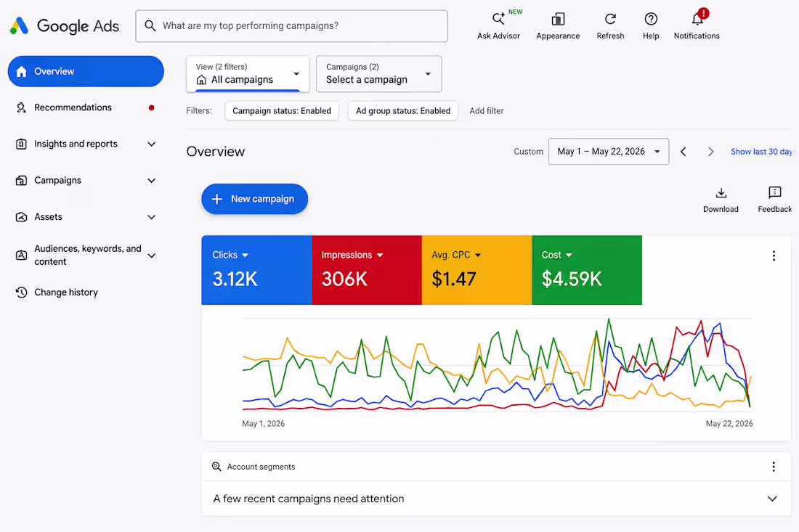This screenshot has width=799, height=532.
Task: Open Ask Advisor
Action: pos(498,25)
